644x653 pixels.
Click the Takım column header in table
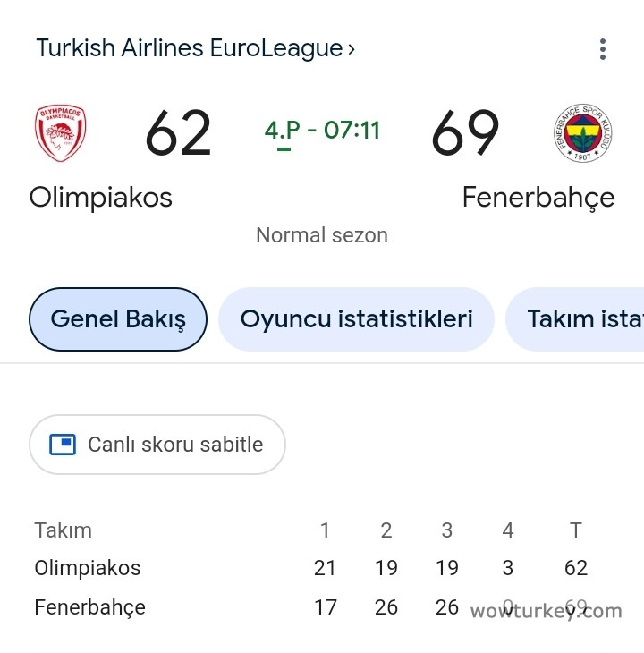click(x=63, y=530)
